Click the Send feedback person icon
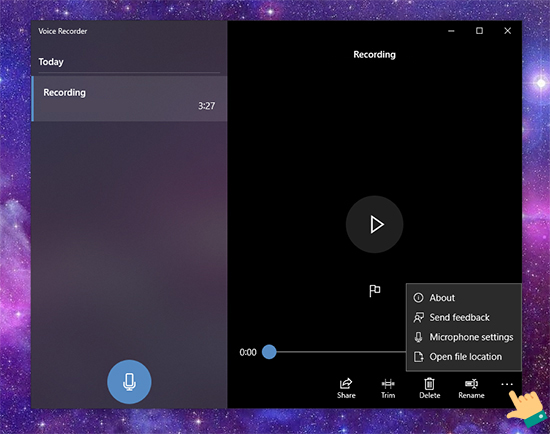 point(418,318)
